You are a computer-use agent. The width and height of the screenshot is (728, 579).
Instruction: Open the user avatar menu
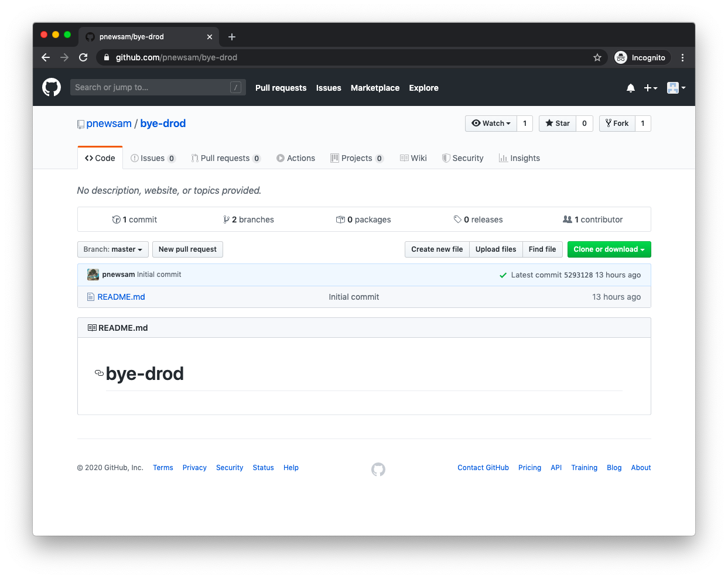(676, 88)
